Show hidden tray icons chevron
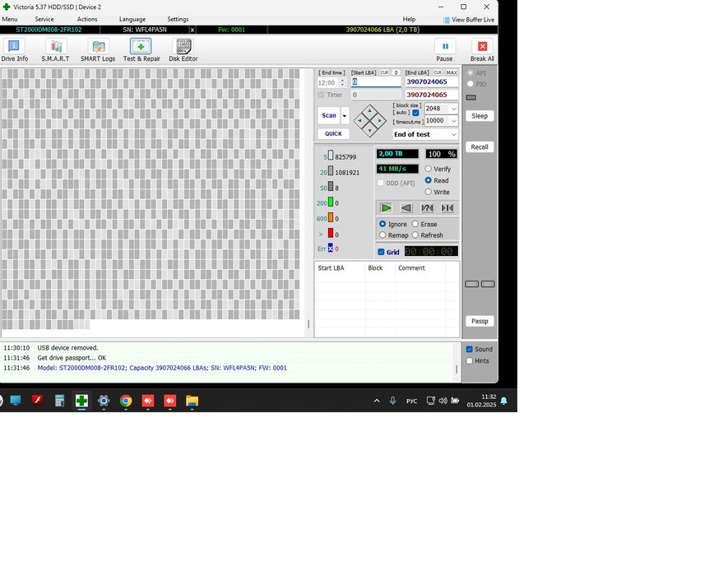The width and height of the screenshot is (728, 576). point(377,401)
